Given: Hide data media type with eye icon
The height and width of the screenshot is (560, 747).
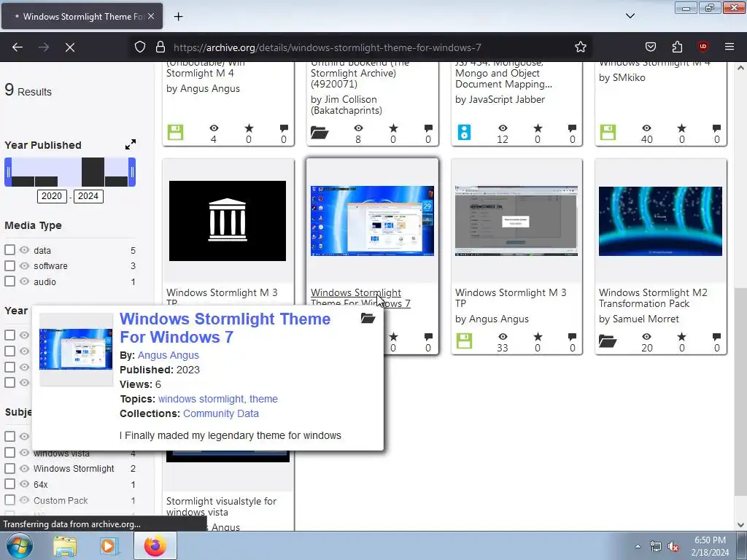Looking at the screenshot, I should [24, 250].
